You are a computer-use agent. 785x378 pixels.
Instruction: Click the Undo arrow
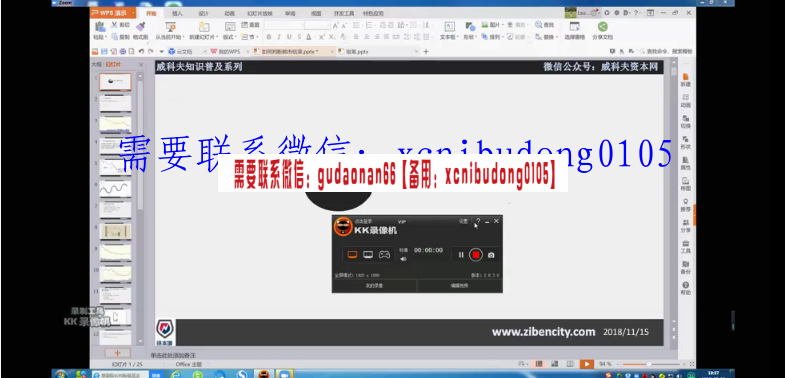coord(142,52)
